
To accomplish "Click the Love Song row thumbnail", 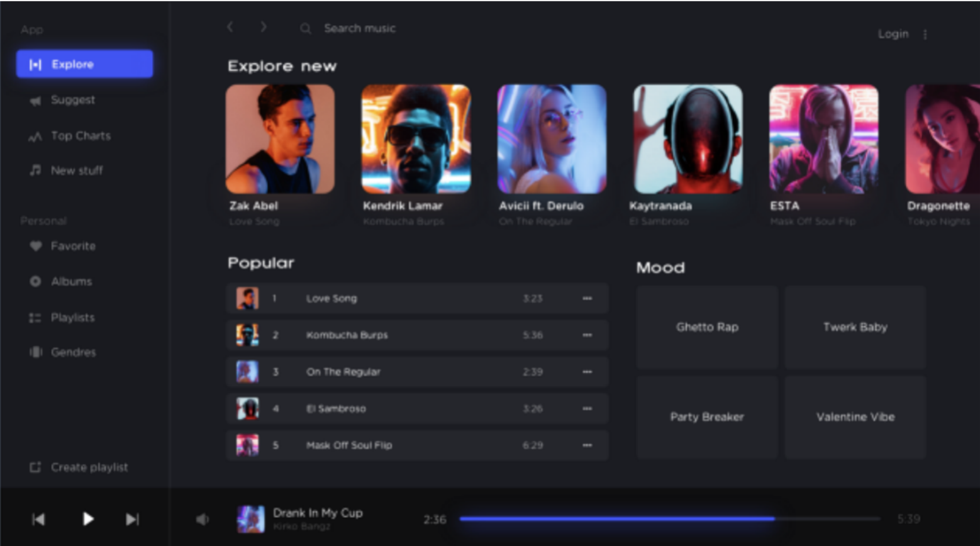I will (247, 298).
